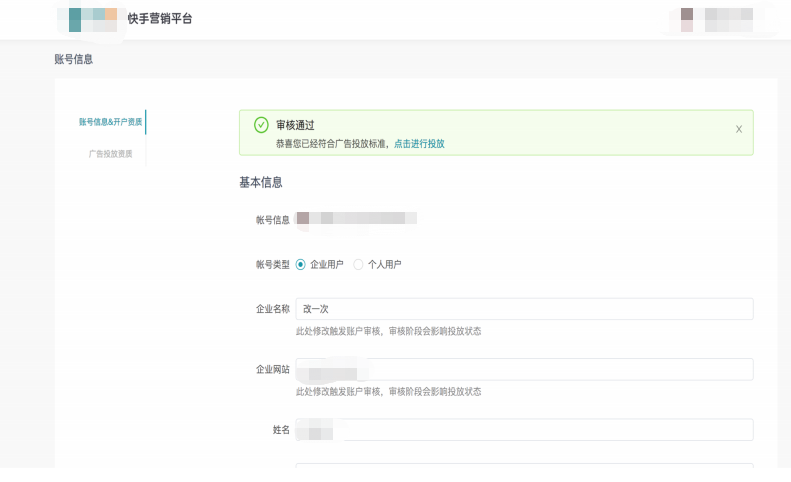This screenshot has height=482, width=791.
Task: Click the green checkmark success icon
Action: pos(261,125)
